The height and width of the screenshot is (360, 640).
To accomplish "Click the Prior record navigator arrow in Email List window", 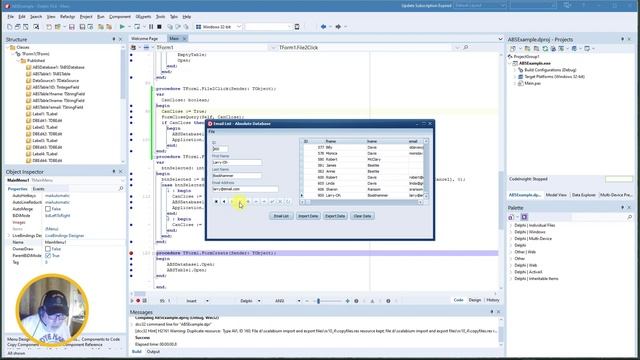I will (224, 201).
